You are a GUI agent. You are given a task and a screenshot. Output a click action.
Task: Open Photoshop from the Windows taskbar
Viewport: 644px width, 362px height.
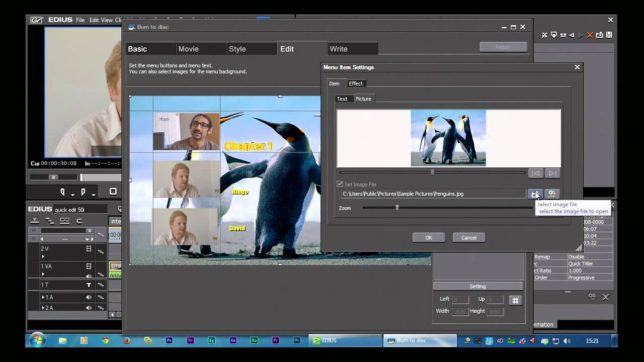click(x=169, y=340)
